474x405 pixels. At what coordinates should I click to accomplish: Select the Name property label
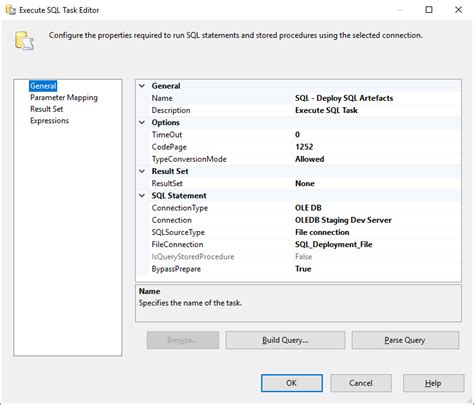click(162, 98)
